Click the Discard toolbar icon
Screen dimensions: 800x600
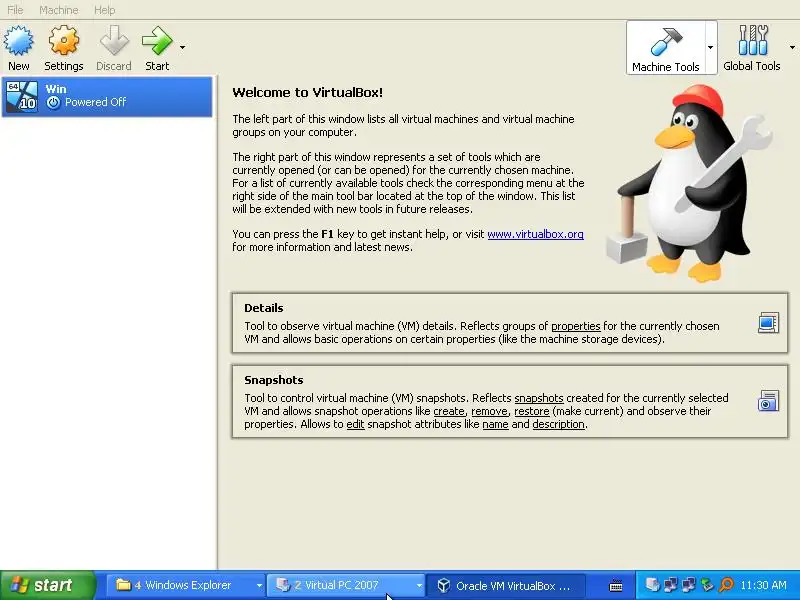point(114,41)
